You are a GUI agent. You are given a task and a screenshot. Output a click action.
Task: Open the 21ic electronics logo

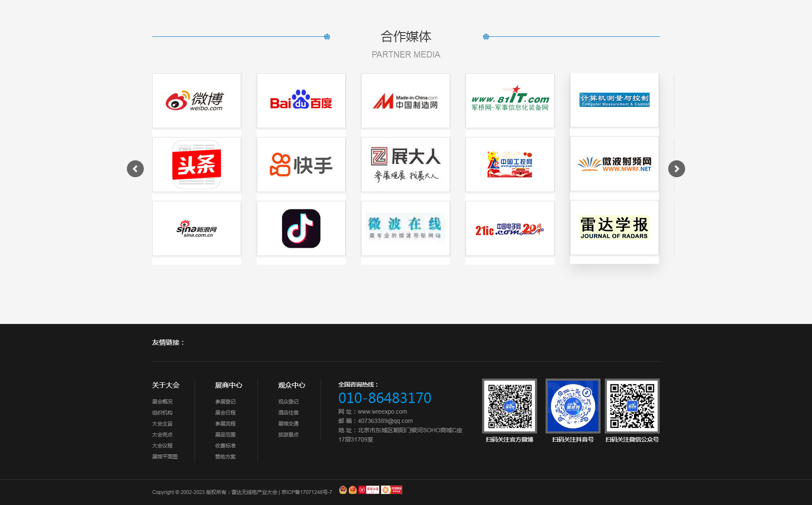pyautogui.click(x=510, y=228)
